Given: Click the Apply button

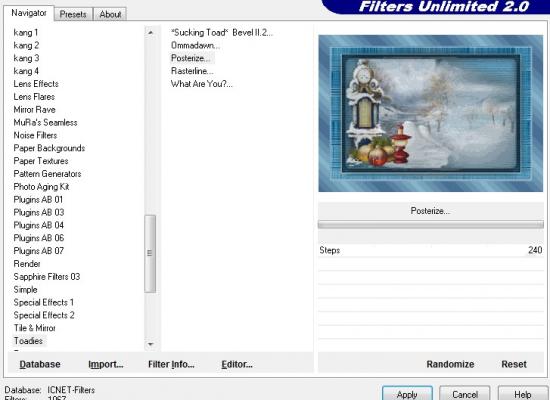Looking at the screenshot, I should [x=407, y=394].
